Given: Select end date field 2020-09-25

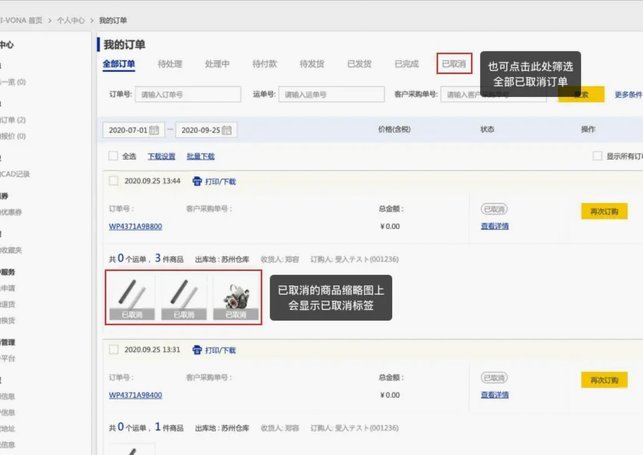Looking at the screenshot, I should [206, 130].
